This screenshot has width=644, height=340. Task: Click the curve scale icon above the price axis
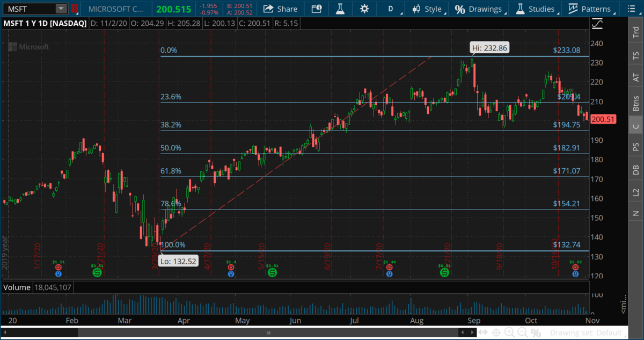[597, 24]
